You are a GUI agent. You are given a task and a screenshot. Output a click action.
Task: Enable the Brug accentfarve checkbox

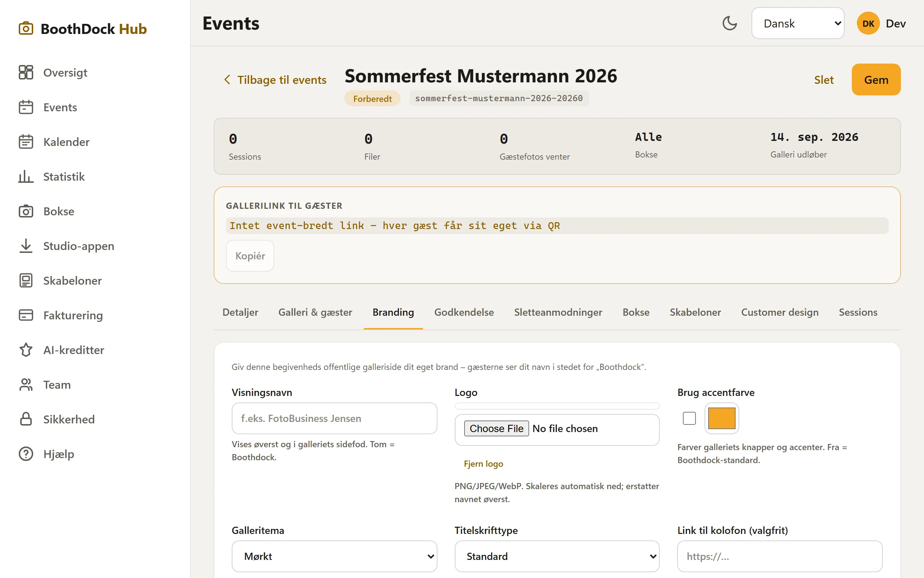click(x=689, y=418)
